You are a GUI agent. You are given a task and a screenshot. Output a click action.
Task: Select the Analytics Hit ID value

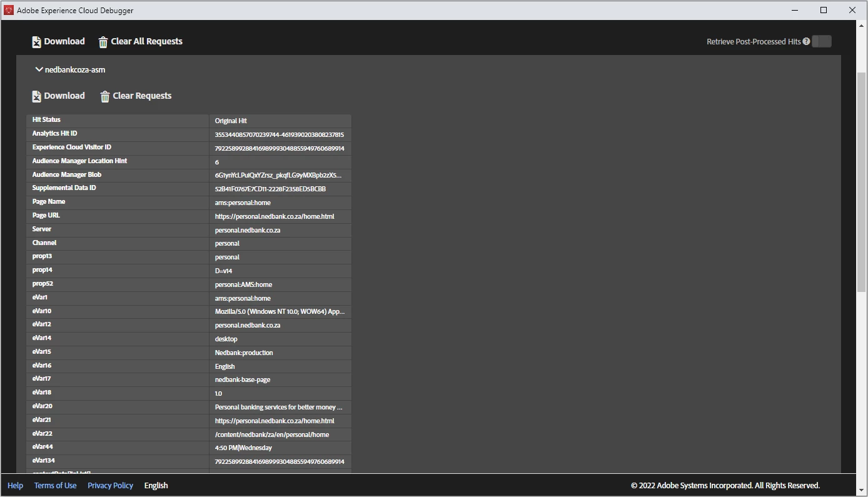(280, 135)
